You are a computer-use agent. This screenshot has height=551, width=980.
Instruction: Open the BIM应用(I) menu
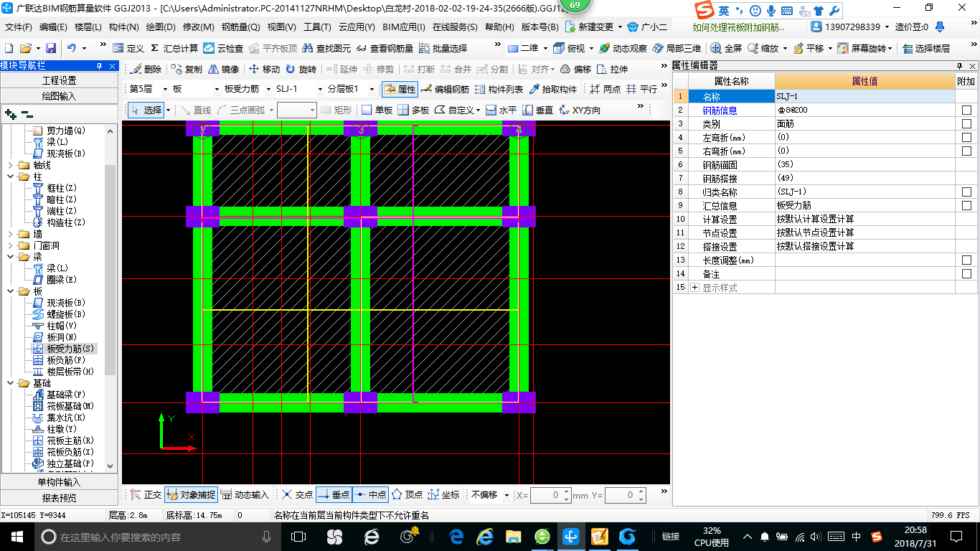(x=404, y=27)
